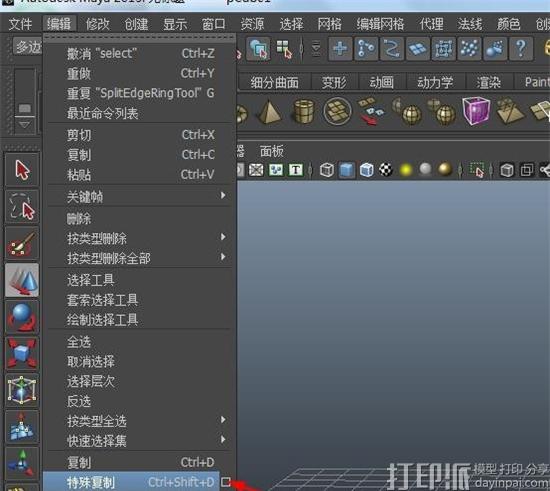550x491 pixels.
Task: Switch to the 动力学 shelf tab
Action: point(435,82)
